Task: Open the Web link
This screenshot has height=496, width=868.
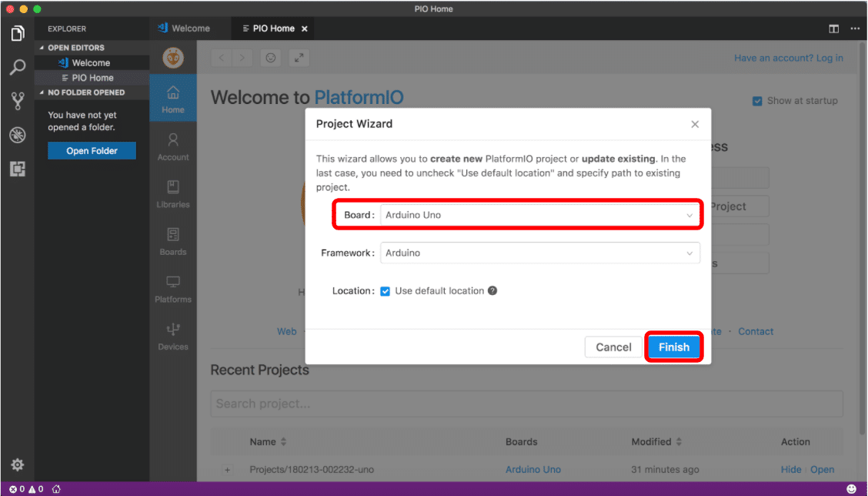Action: (x=287, y=331)
